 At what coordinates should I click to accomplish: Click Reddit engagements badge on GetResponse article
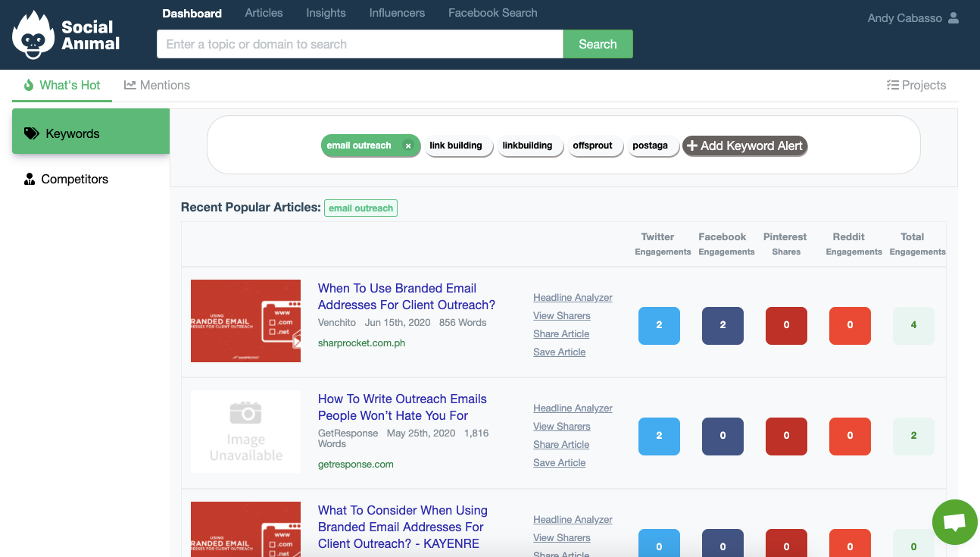click(x=850, y=435)
